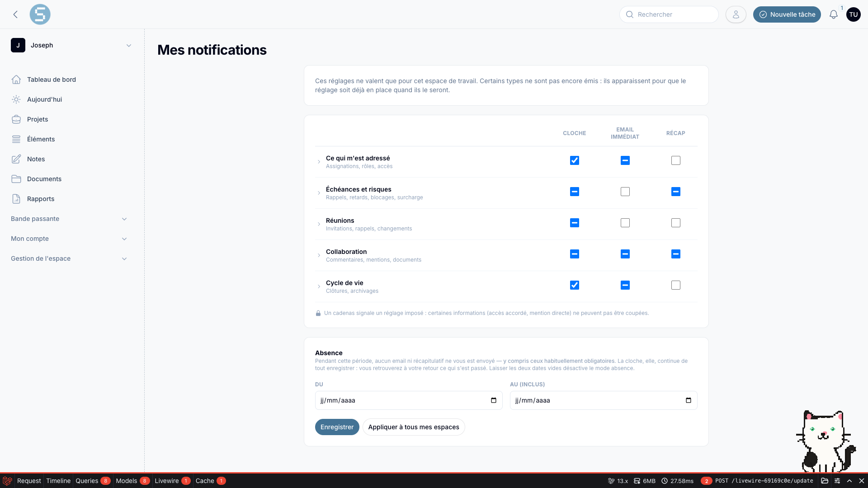
Task: Open the Livewire debugbar tab
Action: 172,481
